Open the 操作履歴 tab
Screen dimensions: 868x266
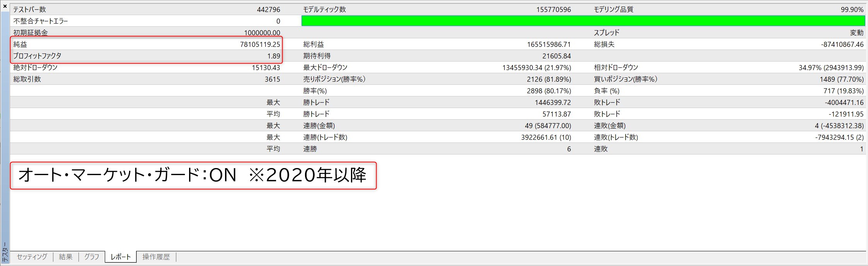coord(156,257)
